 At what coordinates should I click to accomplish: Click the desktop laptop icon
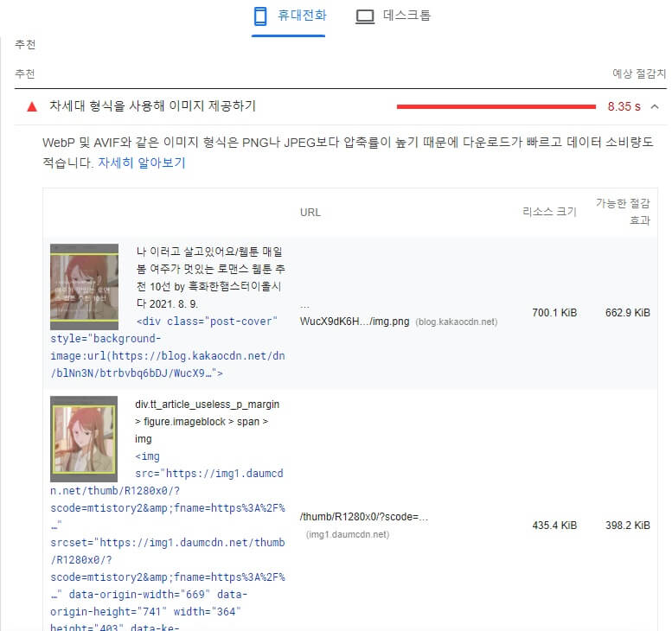click(365, 16)
